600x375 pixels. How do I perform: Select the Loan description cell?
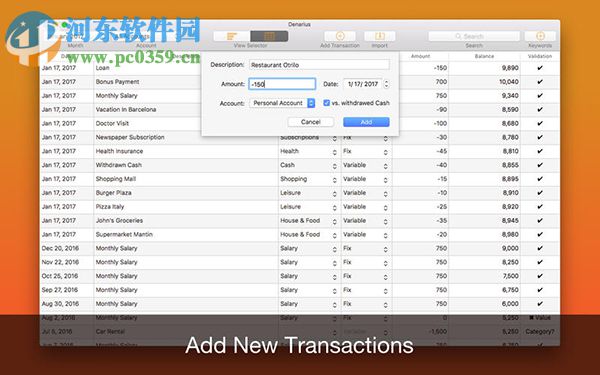coord(102,68)
